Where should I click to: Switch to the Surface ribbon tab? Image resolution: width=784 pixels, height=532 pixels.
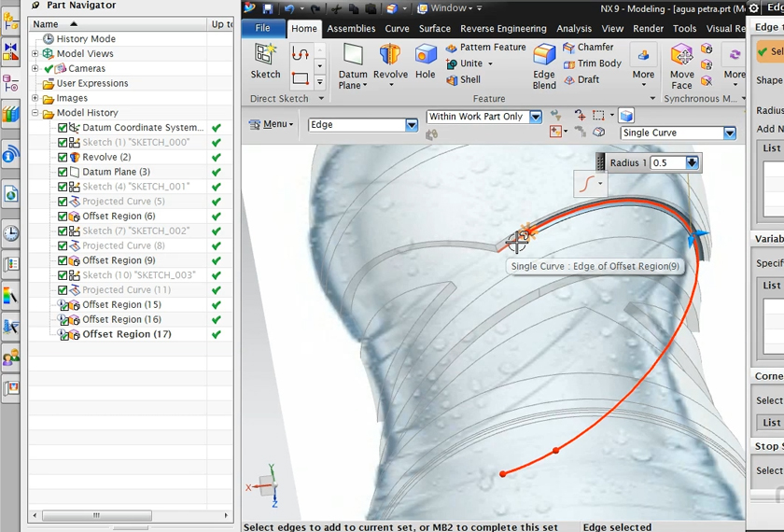pyautogui.click(x=434, y=29)
